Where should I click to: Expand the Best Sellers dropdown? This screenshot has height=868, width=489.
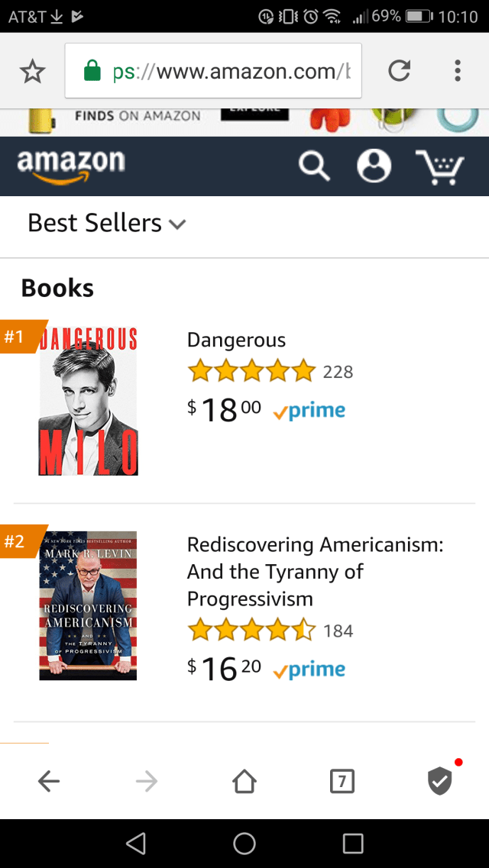(x=107, y=223)
